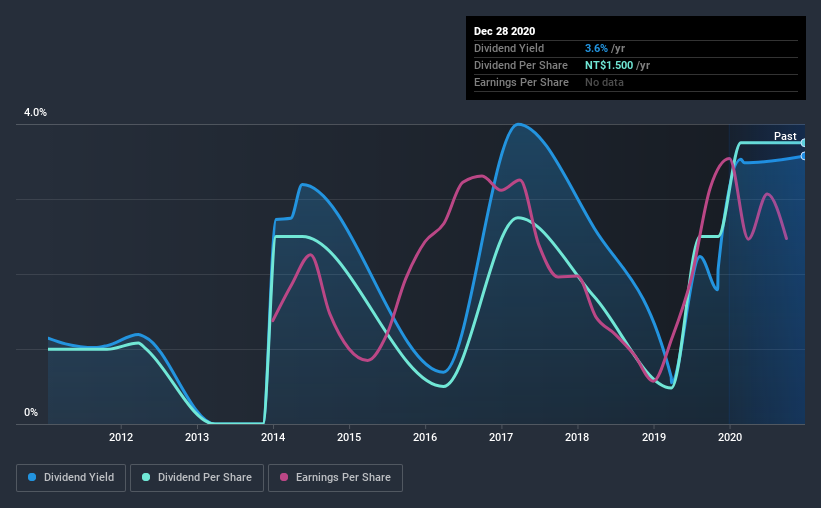Click the Dividend Yield row label in tooltip
The height and width of the screenshot is (508, 821).
click(509, 48)
